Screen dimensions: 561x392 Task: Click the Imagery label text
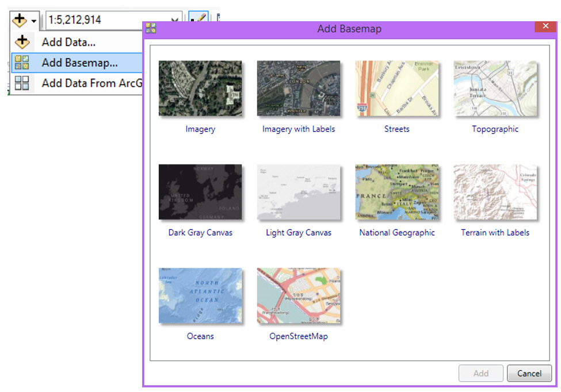pos(200,129)
